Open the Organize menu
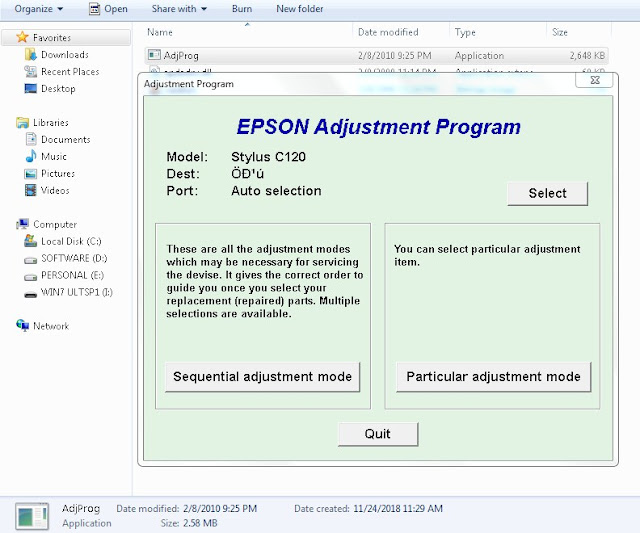The image size is (640, 533). [x=39, y=9]
